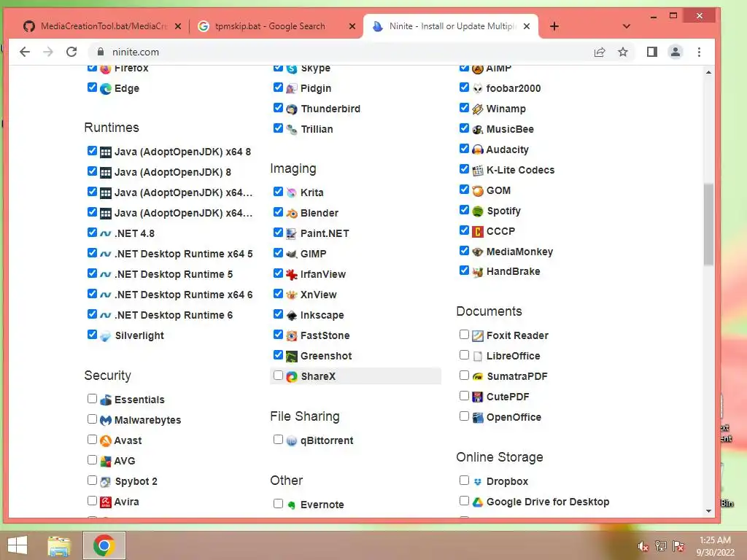The image size is (747, 560).
Task: Click the Spotify app icon
Action: pyautogui.click(x=477, y=211)
